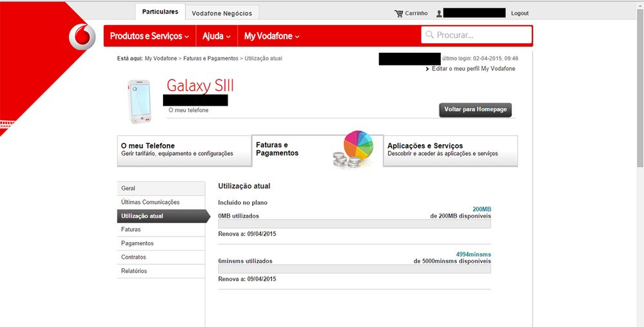
Task: Open the Aplicações e Serviços tab
Action: pos(450,150)
